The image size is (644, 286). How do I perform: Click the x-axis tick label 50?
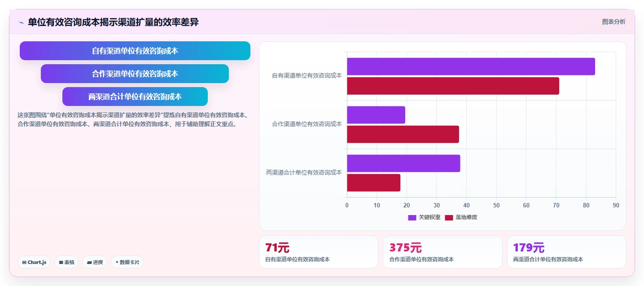click(x=496, y=205)
